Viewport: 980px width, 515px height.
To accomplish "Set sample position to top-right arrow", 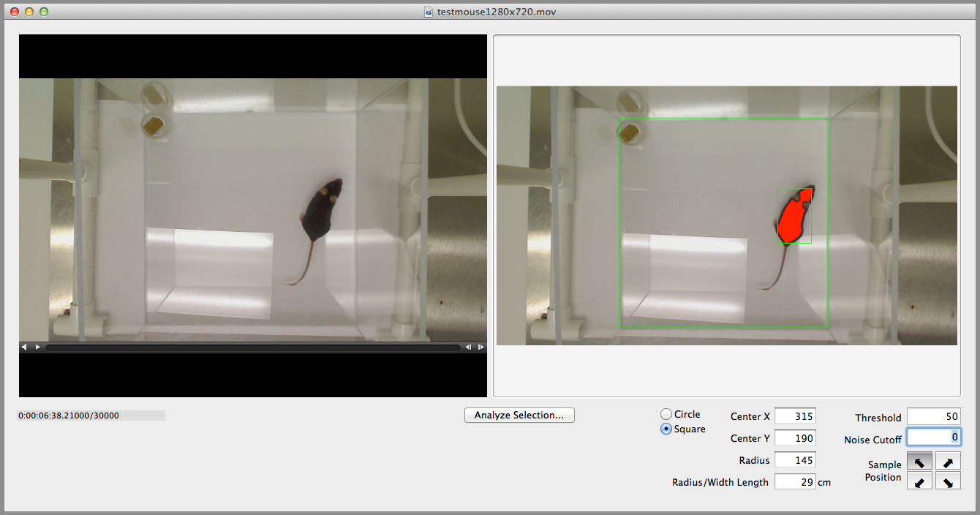I will tap(948, 461).
